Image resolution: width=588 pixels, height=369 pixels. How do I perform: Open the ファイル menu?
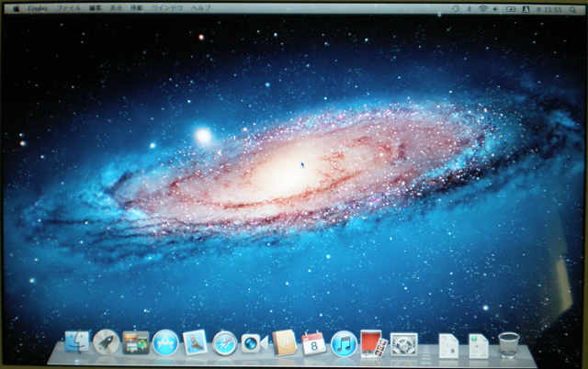coord(68,8)
